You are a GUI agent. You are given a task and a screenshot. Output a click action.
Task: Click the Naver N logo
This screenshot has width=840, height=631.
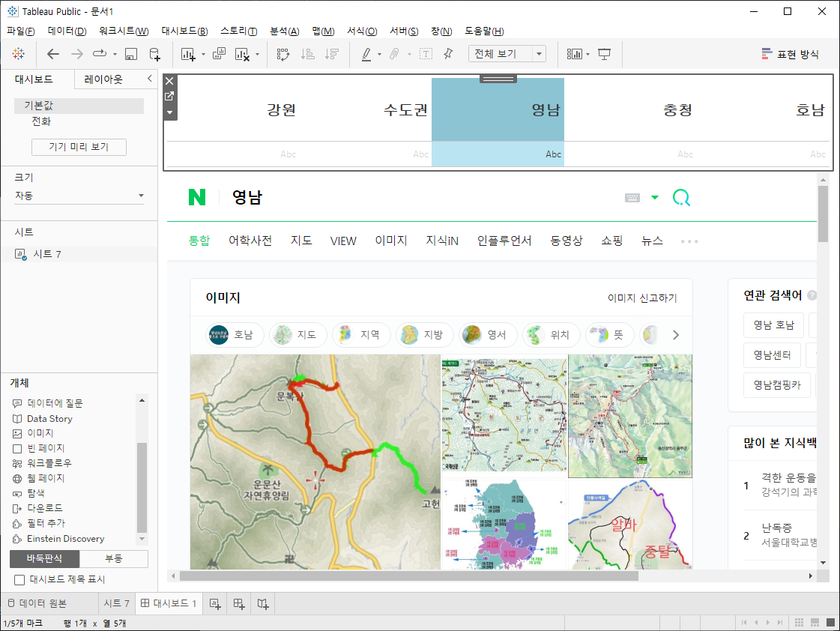(197, 197)
